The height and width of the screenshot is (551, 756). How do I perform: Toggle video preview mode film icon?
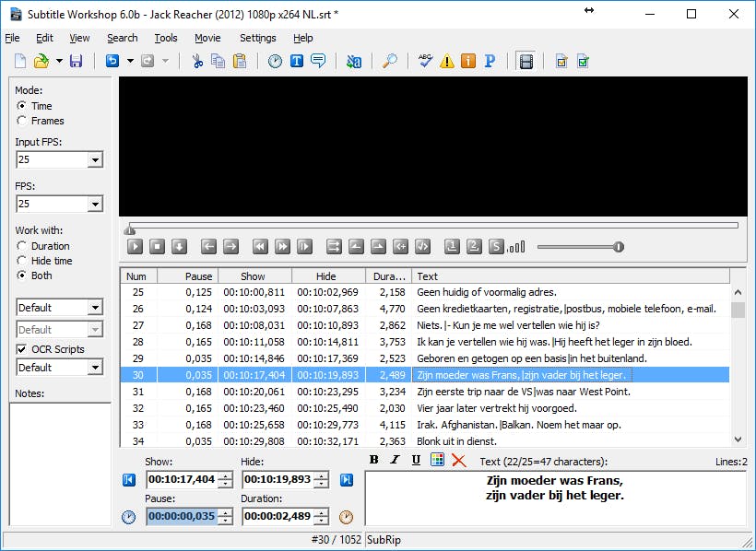526,62
